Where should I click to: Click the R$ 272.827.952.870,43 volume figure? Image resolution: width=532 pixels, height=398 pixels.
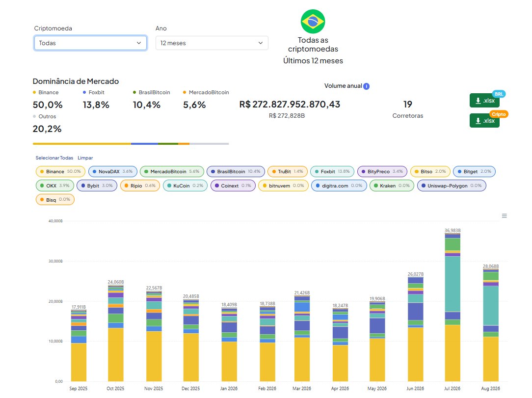290,104
